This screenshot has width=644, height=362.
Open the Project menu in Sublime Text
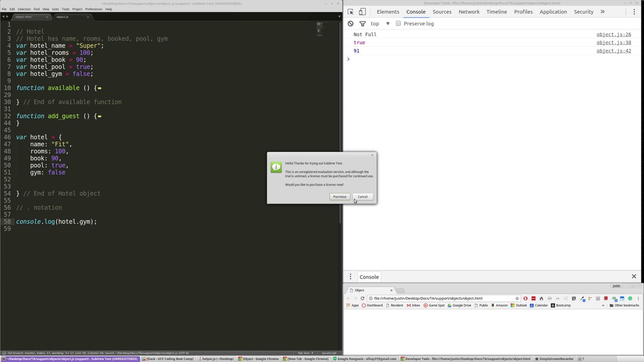(x=77, y=9)
